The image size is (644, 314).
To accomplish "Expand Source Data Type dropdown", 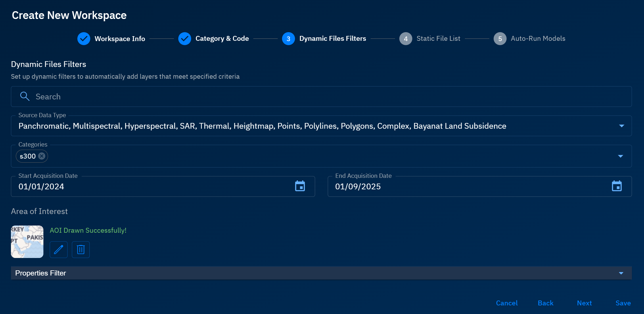I will (621, 126).
